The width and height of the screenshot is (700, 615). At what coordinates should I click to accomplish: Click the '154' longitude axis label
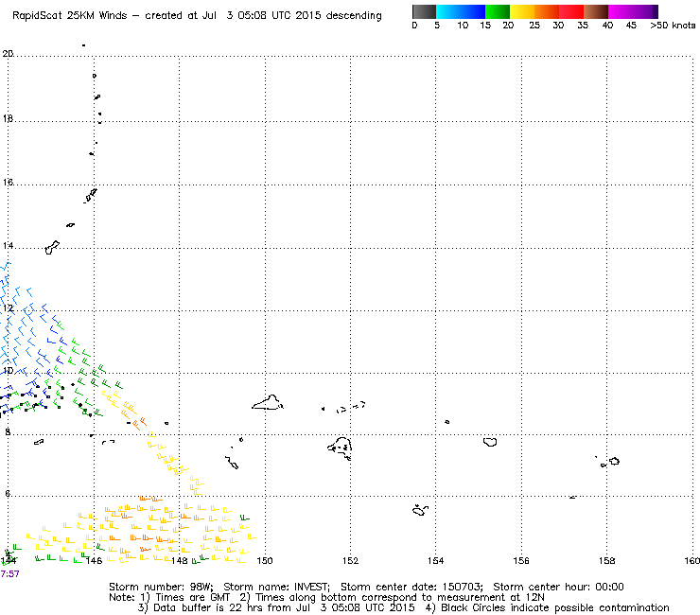click(436, 560)
